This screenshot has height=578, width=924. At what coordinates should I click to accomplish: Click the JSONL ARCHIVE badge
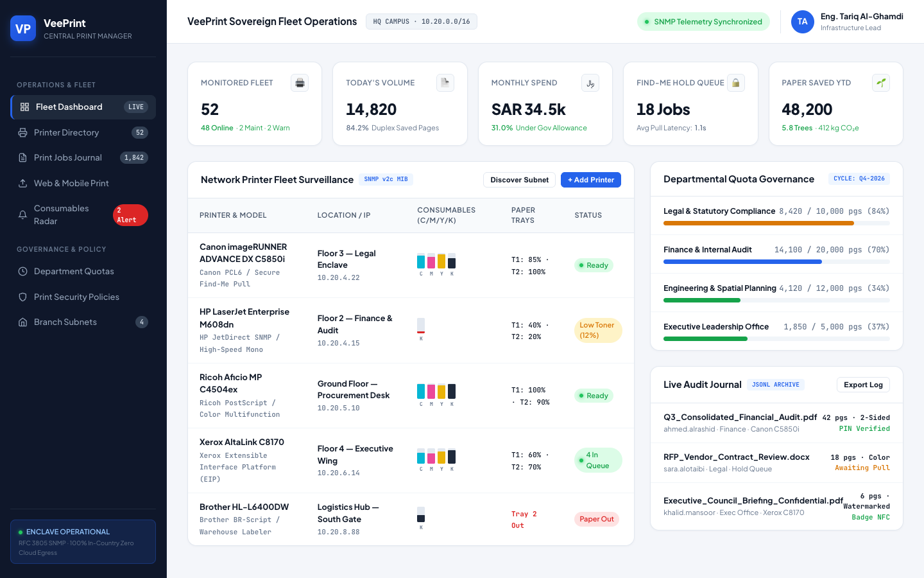click(776, 385)
